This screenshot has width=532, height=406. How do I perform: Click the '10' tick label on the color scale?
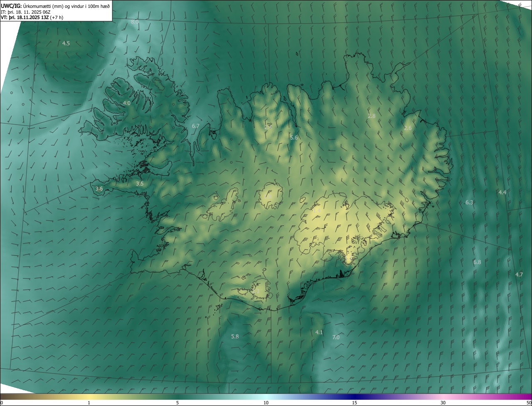(x=266, y=403)
